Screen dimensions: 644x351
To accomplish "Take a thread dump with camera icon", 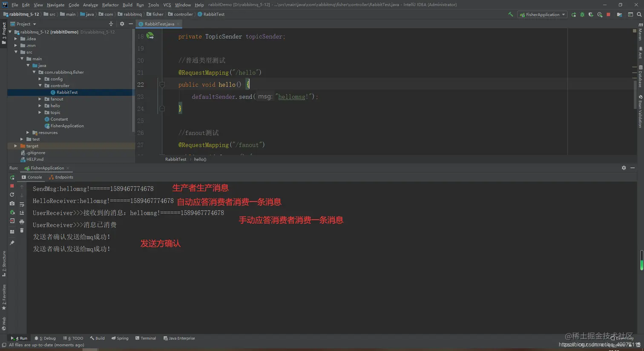I will point(12,204).
